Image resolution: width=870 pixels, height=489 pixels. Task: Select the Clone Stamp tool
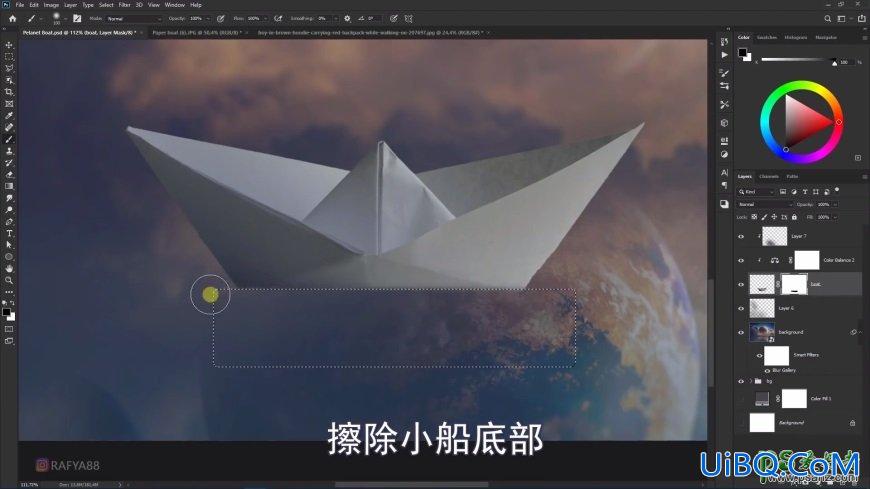pos(9,151)
